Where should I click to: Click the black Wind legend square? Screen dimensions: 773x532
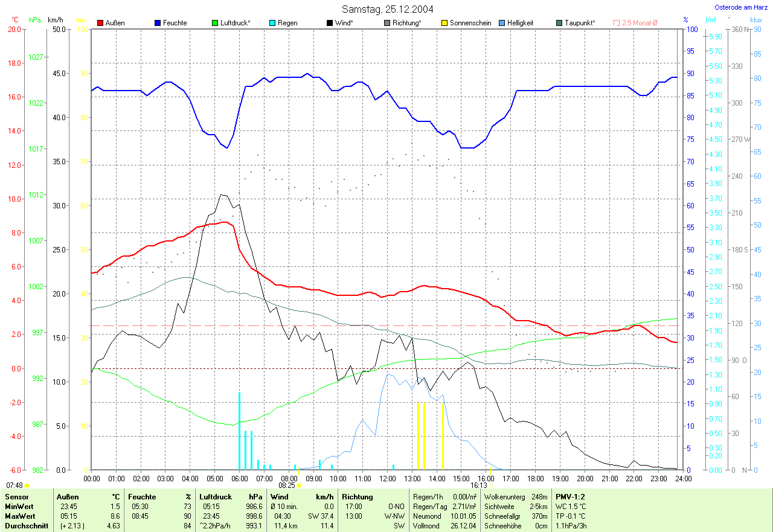(330, 23)
